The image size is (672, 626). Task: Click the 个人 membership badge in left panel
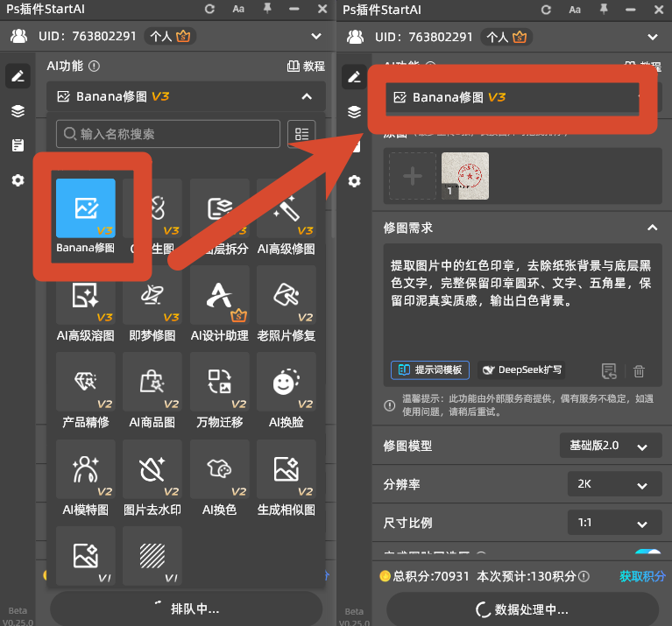point(170,36)
